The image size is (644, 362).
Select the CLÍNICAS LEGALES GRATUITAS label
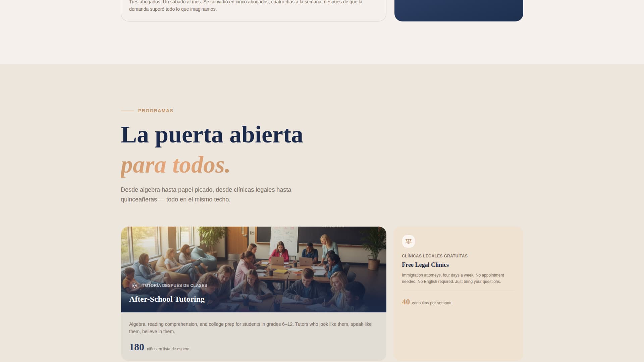(x=434, y=256)
